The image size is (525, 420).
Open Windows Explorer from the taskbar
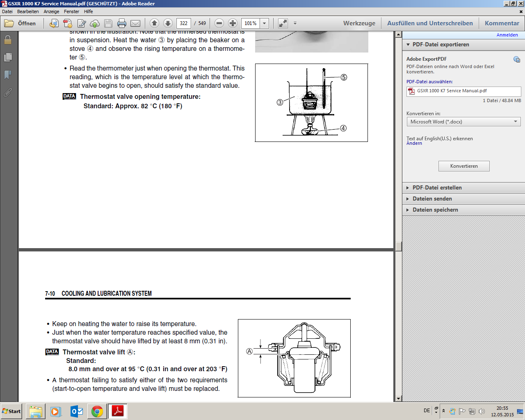pyautogui.click(x=36, y=411)
